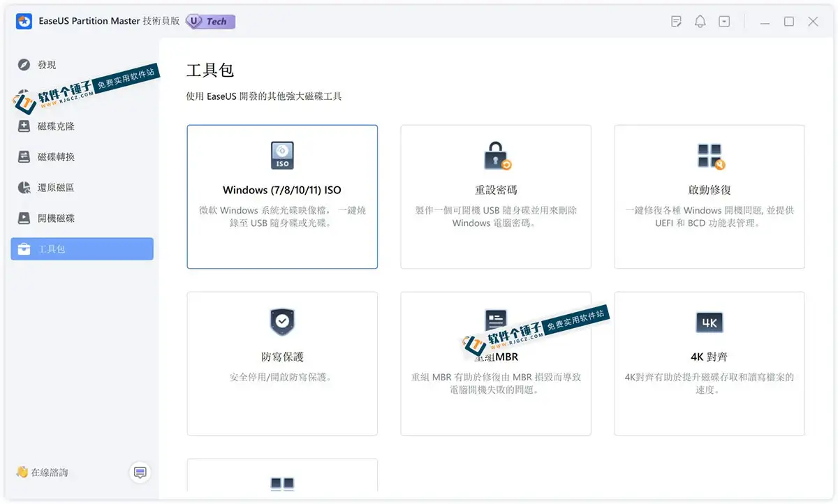
Task: Click the subtitle 使用 EaseUS 開發的其他強大磁碟工具
Action: tap(264, 96)
